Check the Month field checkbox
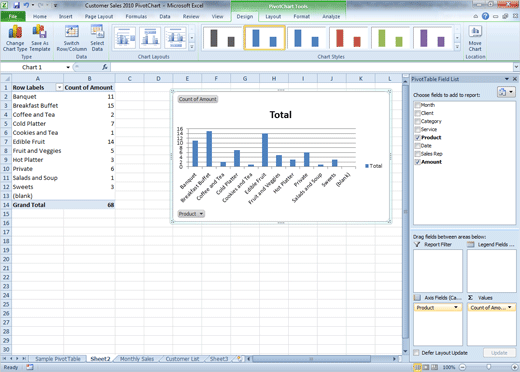The image size is (520, 372). (x=417, y=105)
